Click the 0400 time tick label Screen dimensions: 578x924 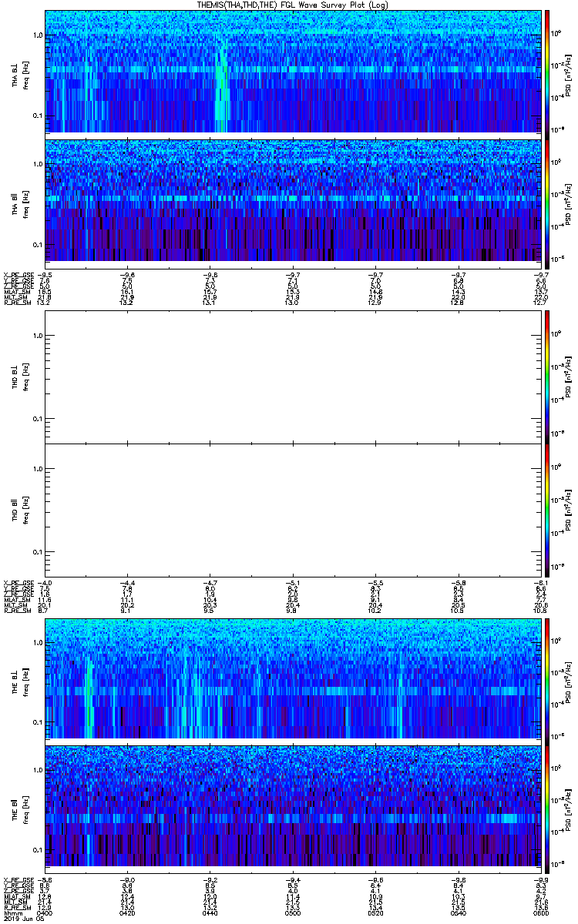click(45, 912)
